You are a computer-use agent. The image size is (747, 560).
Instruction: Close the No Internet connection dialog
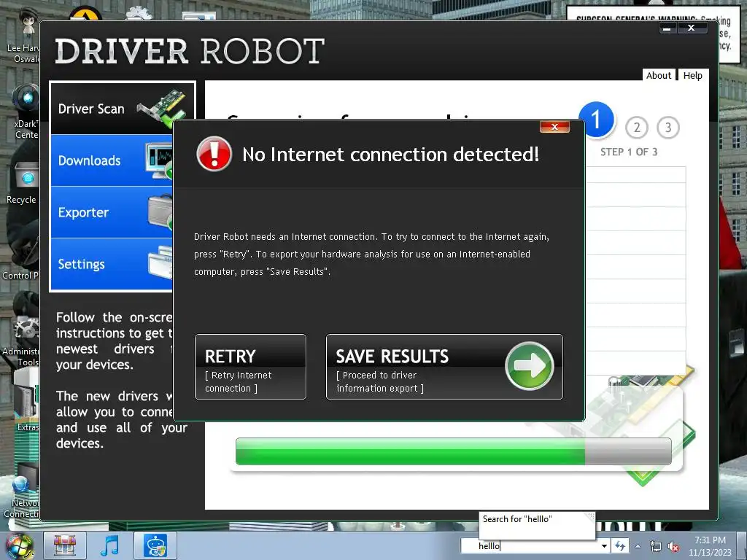point(554,127)
